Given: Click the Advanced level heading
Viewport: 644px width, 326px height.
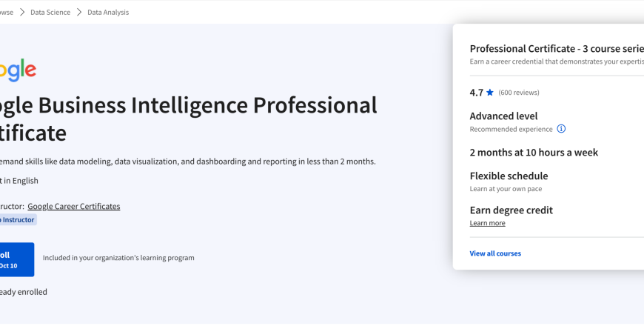Looking at the screenshot, I should pos(503,116).
